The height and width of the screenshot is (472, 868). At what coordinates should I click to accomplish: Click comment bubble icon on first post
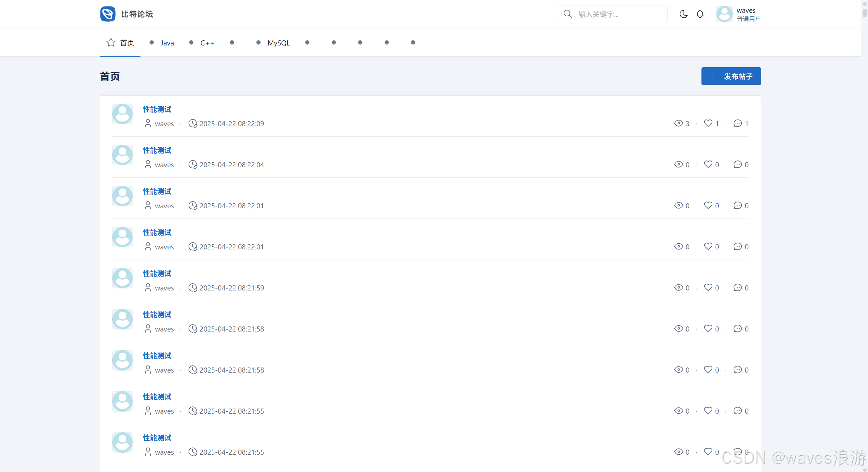tap(737, 123)
